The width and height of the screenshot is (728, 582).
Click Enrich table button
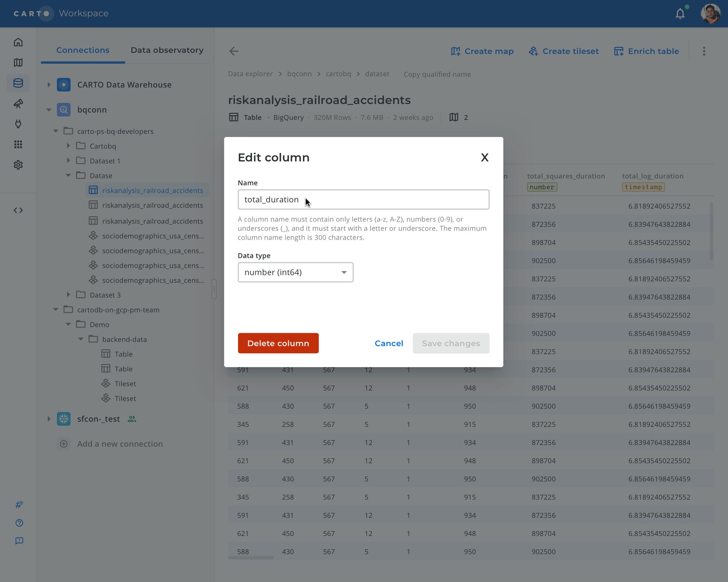pos(646,51)
